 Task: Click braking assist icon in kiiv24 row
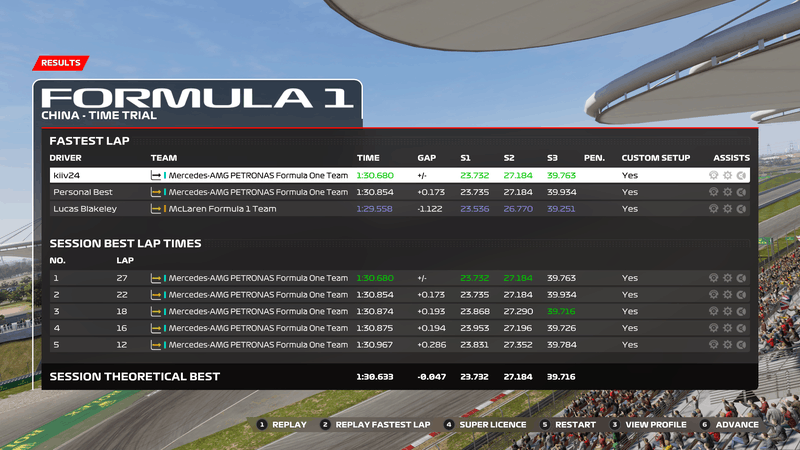pos(713,175)
